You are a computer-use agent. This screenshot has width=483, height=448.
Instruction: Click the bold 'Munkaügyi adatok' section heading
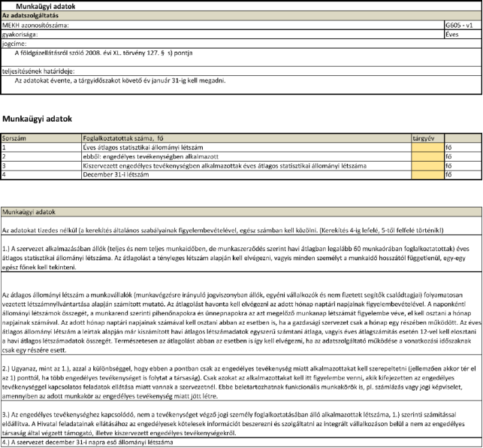click(x=37, y=119)
